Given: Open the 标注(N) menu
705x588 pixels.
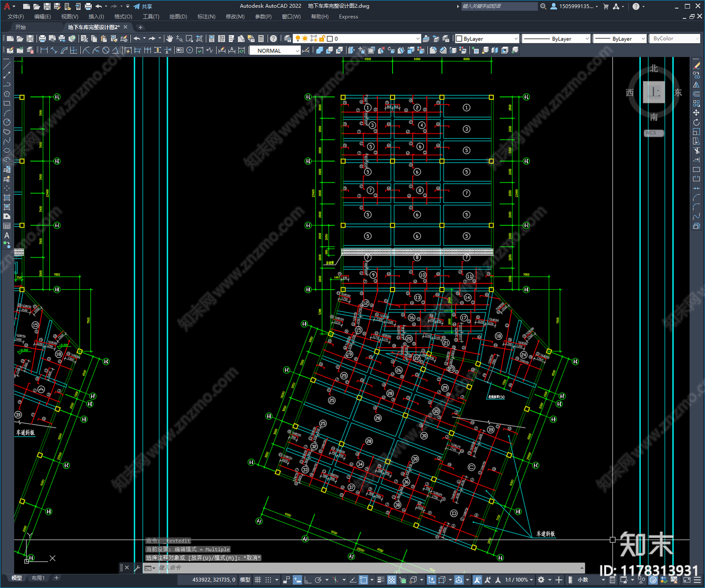Looking at the screenshot, I should coord(206,17).
